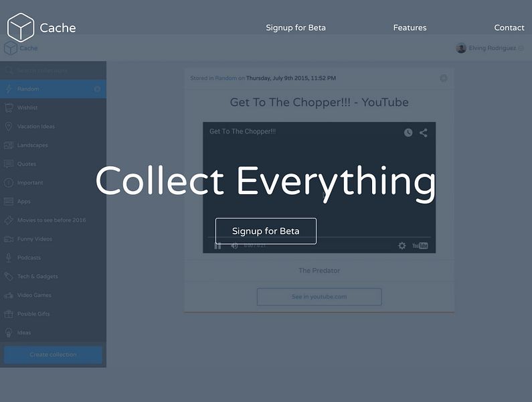Click the video share icon
This screenshot has width=532, height=402.
424,133
